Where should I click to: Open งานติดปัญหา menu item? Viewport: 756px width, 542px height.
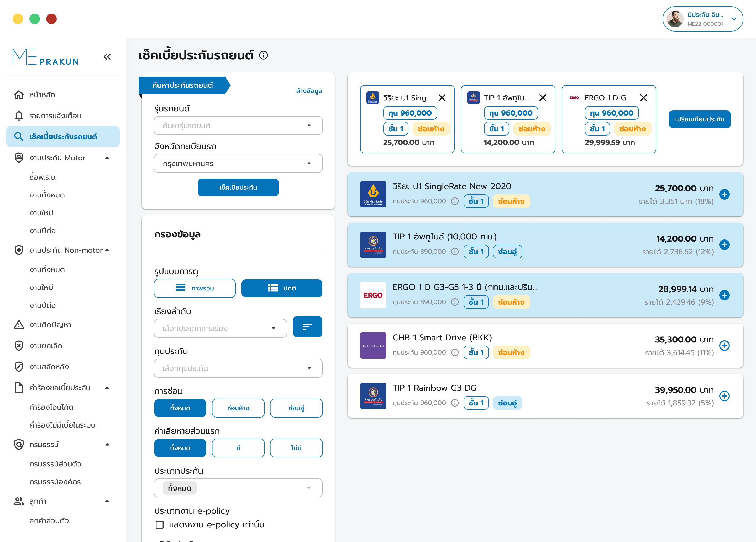(x=50, y=325)
